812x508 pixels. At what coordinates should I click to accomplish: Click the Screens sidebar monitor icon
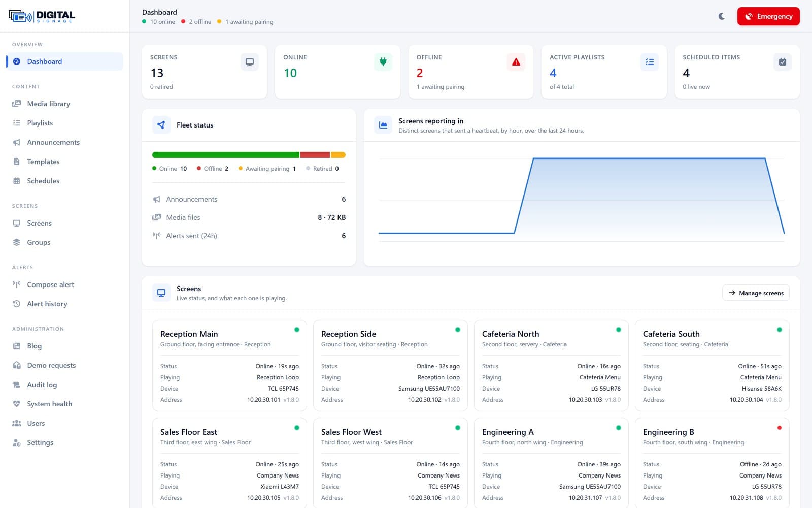[x=17, y=223]
